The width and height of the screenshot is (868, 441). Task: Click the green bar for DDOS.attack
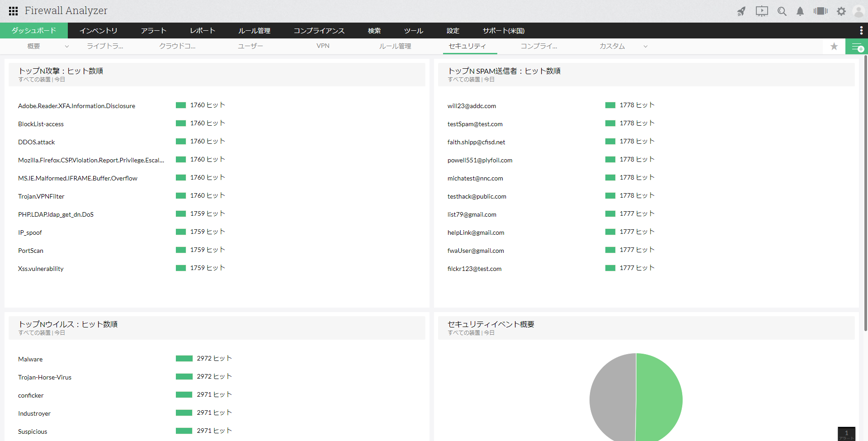(x=181, y=141)
